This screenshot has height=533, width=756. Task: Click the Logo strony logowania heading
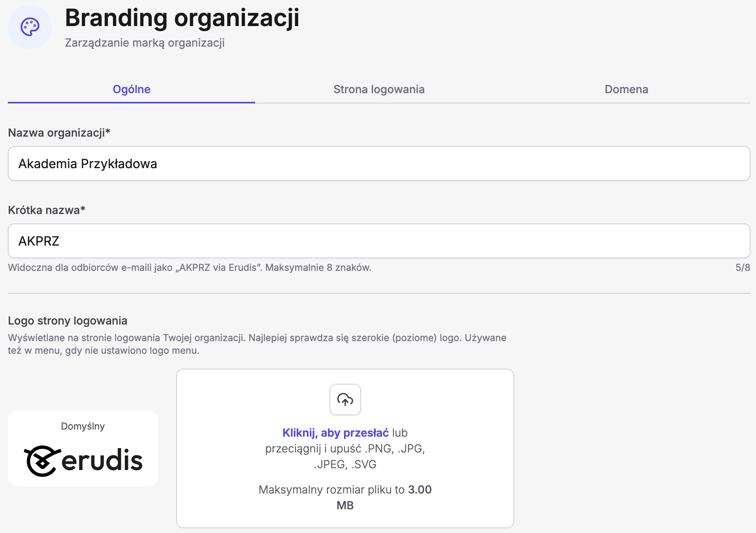(68, 321)
